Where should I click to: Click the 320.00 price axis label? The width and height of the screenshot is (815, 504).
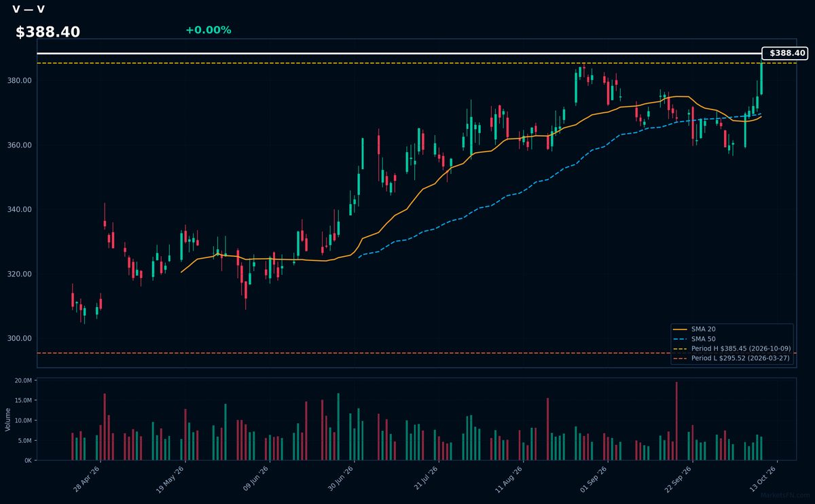tap(20, 274)
